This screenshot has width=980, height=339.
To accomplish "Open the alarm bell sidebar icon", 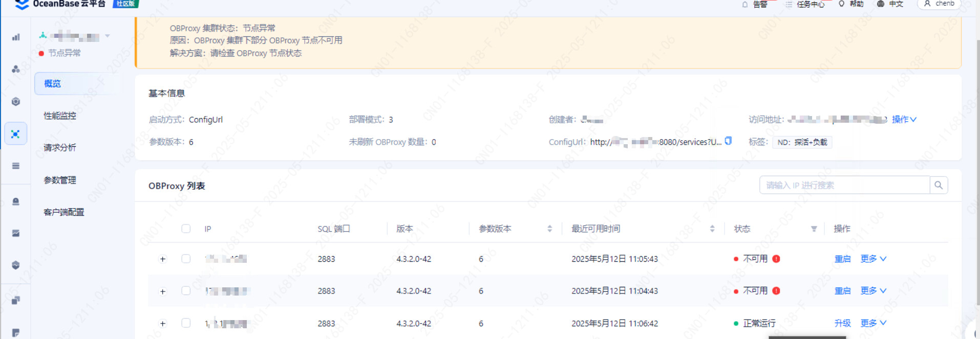I will coord(16,201).
